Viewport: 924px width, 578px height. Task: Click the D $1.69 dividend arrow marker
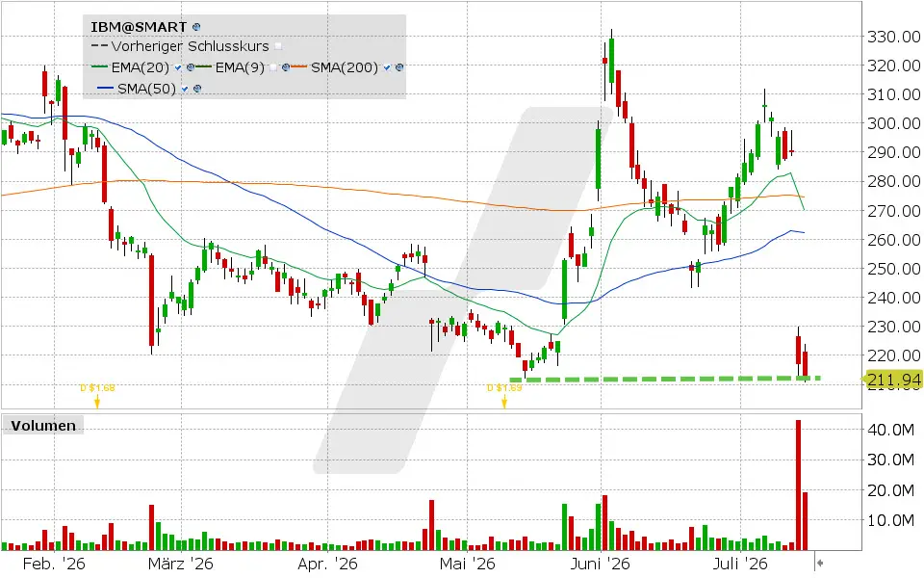504,401
